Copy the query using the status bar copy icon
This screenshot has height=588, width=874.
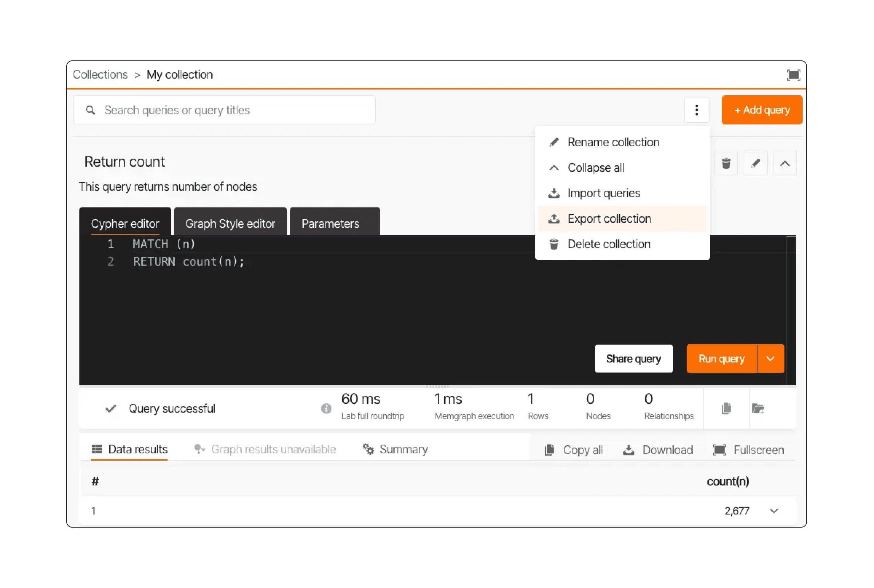[x=726, y=408]
